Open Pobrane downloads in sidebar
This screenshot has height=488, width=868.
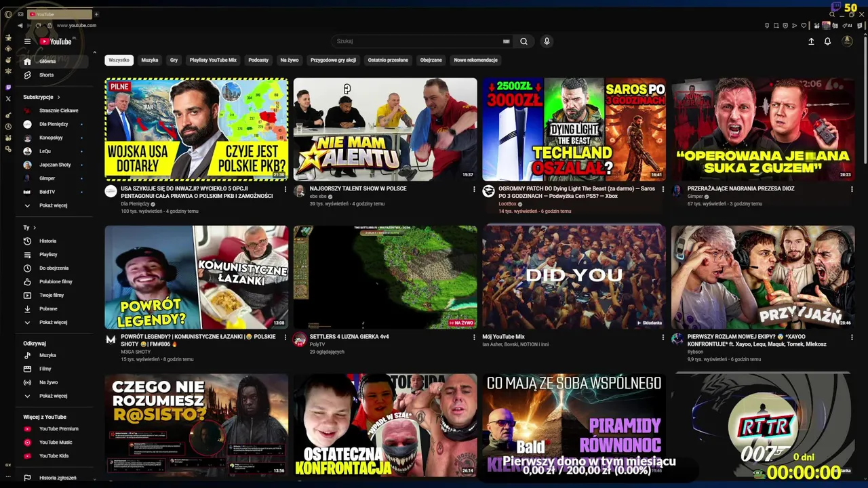click(53, 309)
